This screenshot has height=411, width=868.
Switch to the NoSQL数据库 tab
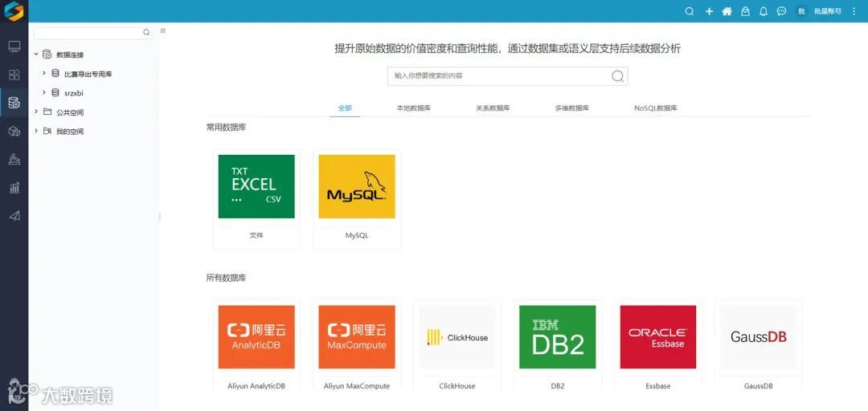tap(656, 108)
